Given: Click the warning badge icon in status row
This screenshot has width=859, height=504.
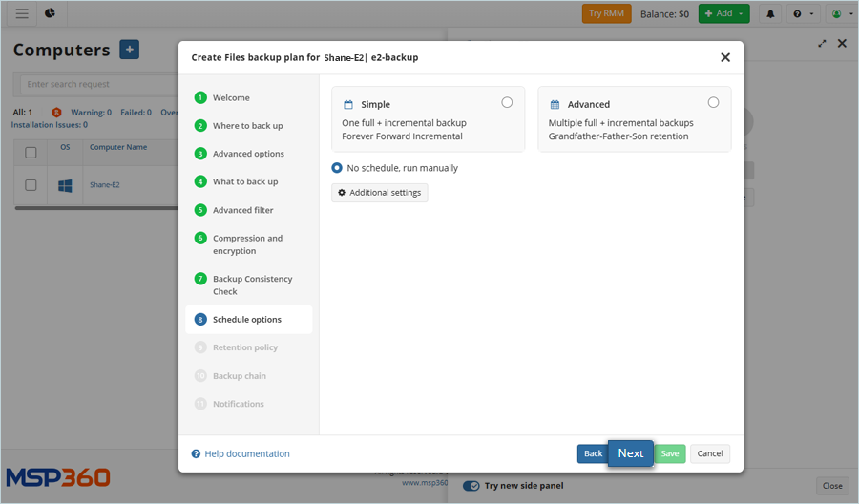Looking at the screenshot, I should pos(56,113).
